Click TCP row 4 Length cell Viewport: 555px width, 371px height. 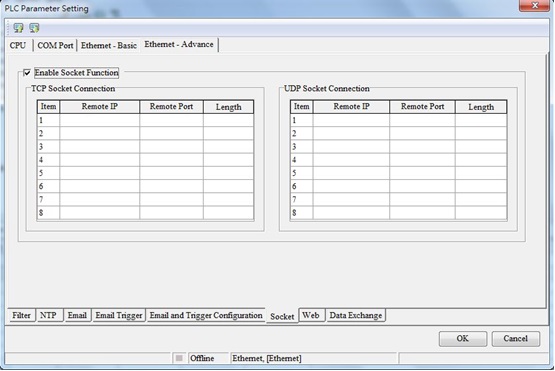click(229, 160)
